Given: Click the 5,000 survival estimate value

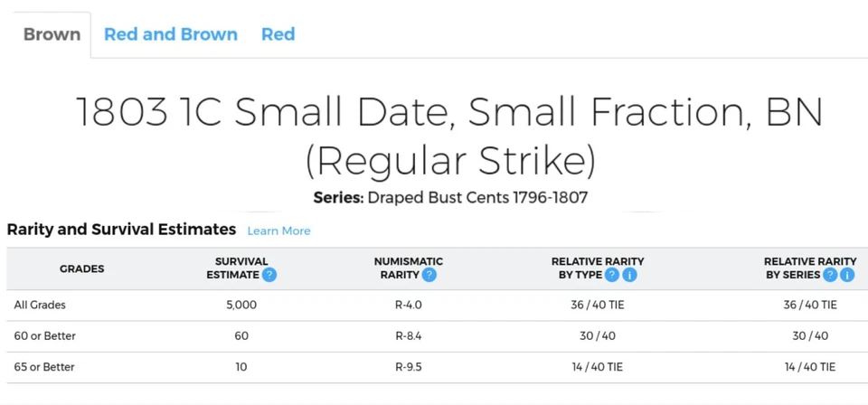Looking at the screenshot, I should 241,305.
